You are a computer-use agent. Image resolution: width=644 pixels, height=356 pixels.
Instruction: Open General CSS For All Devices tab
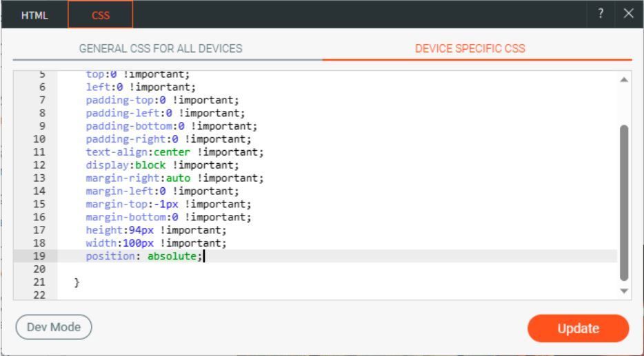(x=161, y=48)
